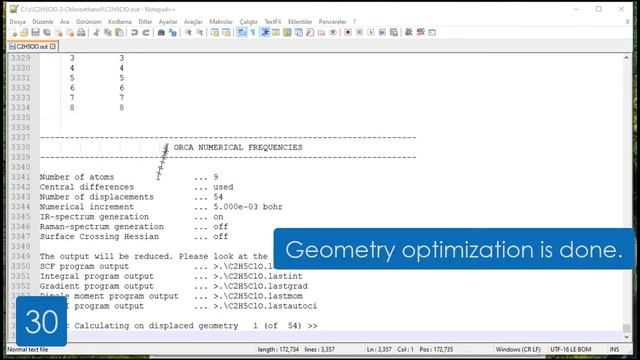Toggle file monitoring with the eye icon
Image resolution: width=640 pixels, height=360 pixels.
coord(333,33)
